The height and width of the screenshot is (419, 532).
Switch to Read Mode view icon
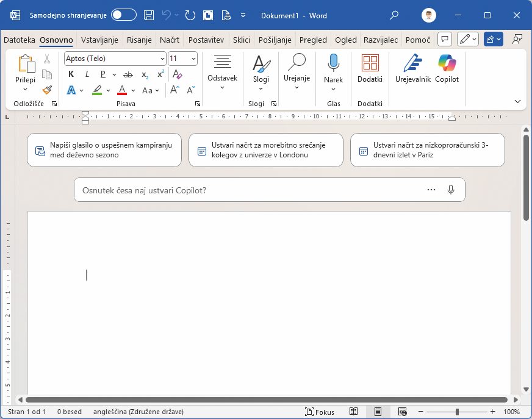tap(353, 412)
